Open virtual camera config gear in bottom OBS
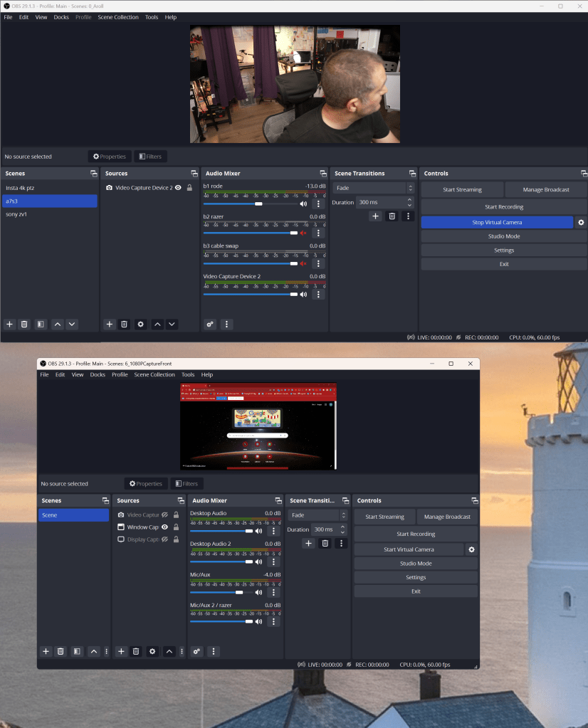Image resolution: width=588 pixels, height=728 pixels. coord(471,549)
